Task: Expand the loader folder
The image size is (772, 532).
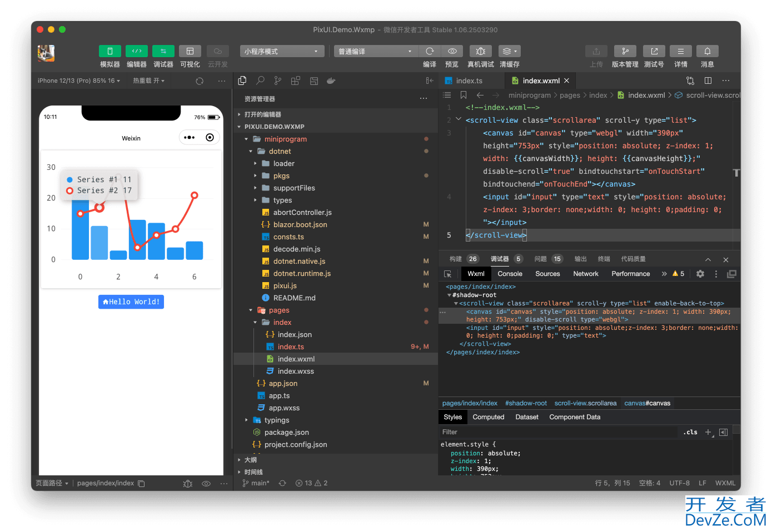Action: [336, 163]
